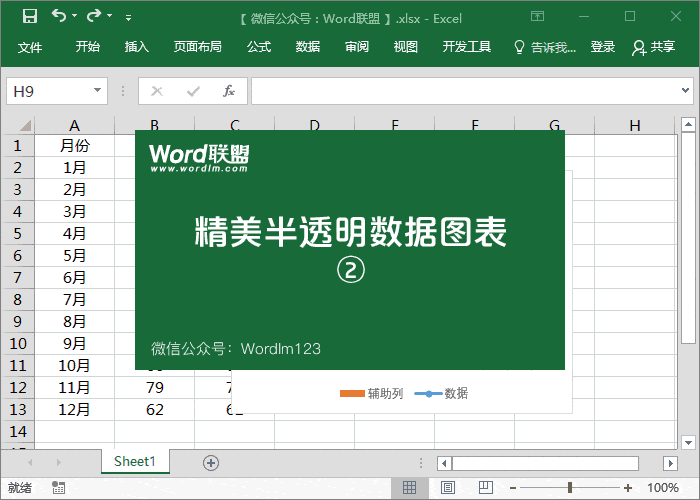This screenshot has height=500, width=700.
Task: Click horizontal scrollbar left arrow
Action: (444, 463)
